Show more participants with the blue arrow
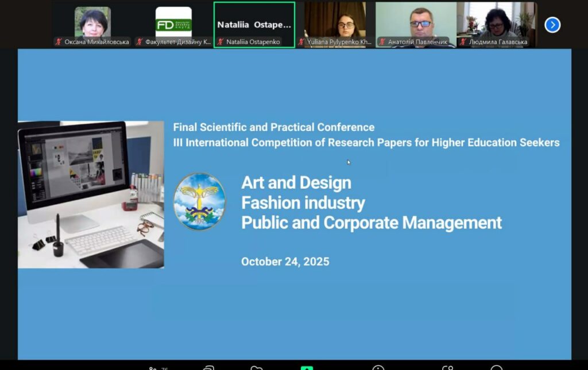Image resolution: width=588 pixels, height=370 pixels. 552,25
